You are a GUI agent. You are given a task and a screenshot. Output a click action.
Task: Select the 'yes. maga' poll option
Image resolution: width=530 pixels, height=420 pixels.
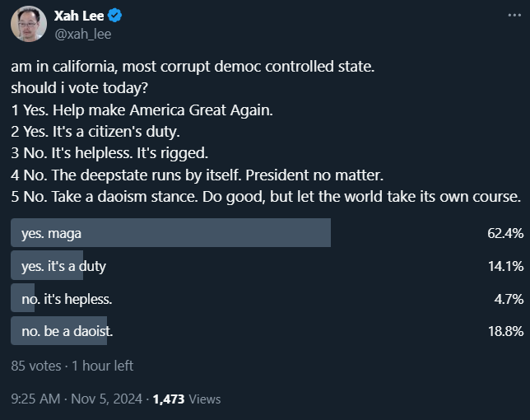(51, 233)
